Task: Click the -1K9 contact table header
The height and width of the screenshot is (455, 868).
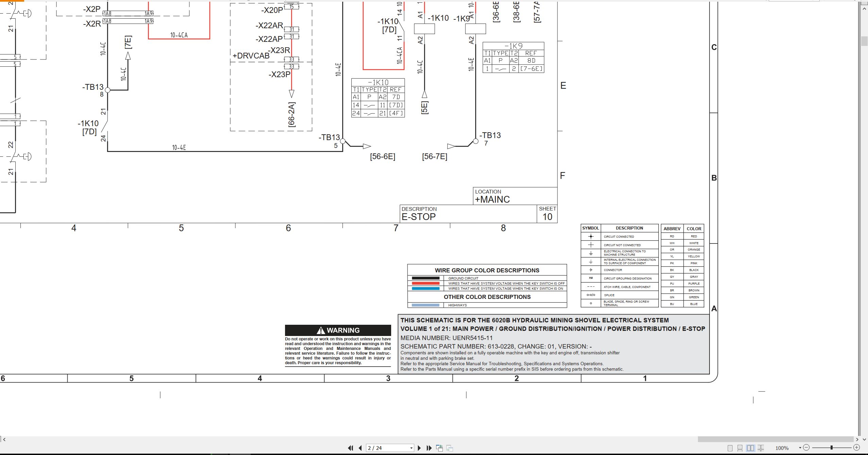Action: (513, 46)
